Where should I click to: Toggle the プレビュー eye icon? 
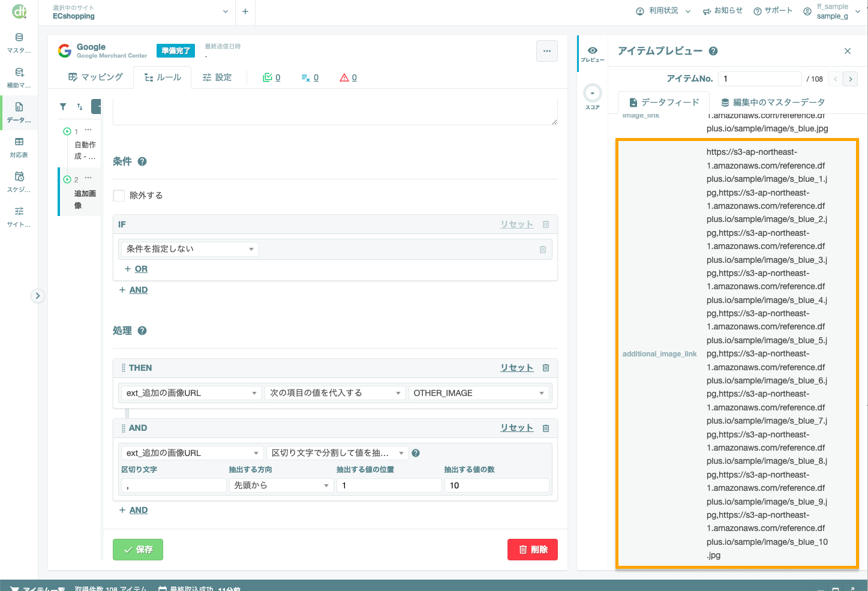click(x=593, y=53)
